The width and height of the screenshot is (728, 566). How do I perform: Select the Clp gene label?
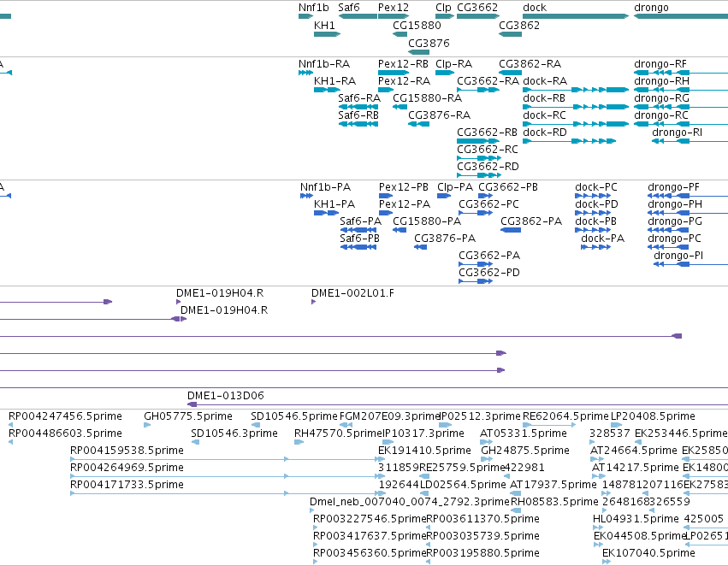pos(443,8)
